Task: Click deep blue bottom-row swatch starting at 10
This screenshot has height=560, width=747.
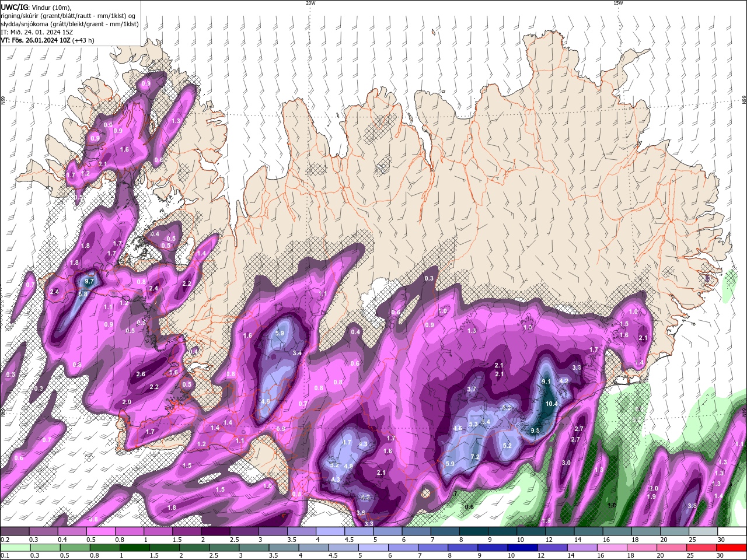Action: [522, 548]
